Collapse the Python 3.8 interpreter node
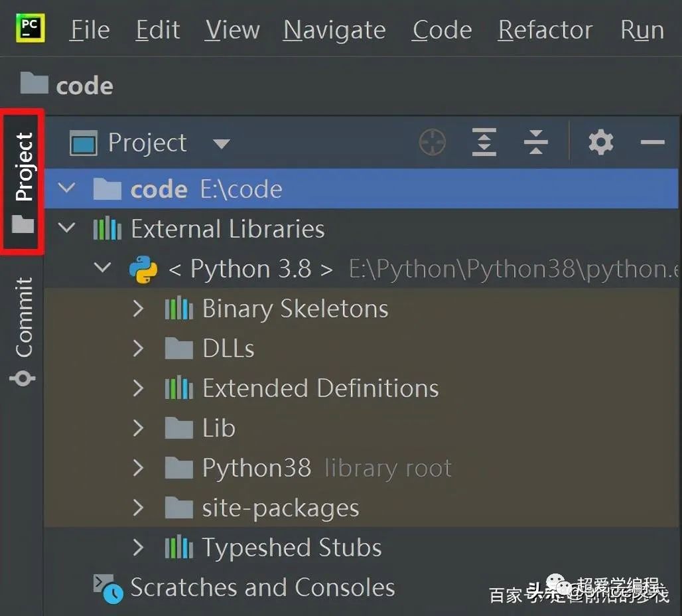Viewport: 682px width, 616px height. 103,267
